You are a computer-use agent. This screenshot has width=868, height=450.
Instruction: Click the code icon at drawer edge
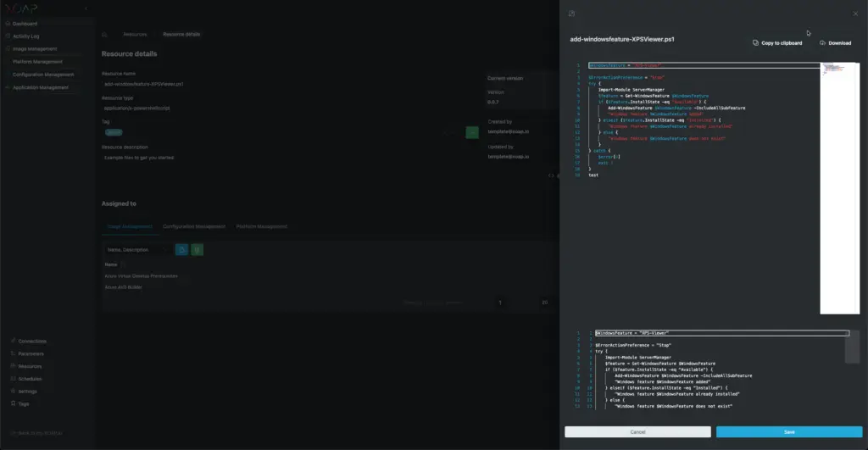coord(551,175)
